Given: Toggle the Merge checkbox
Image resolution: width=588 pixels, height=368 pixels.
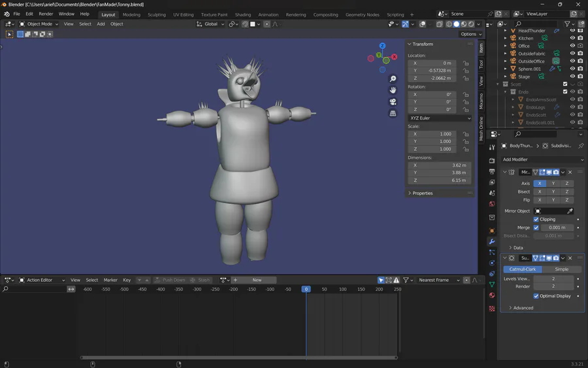Looking at the screenshot, I should coord(536,227).
